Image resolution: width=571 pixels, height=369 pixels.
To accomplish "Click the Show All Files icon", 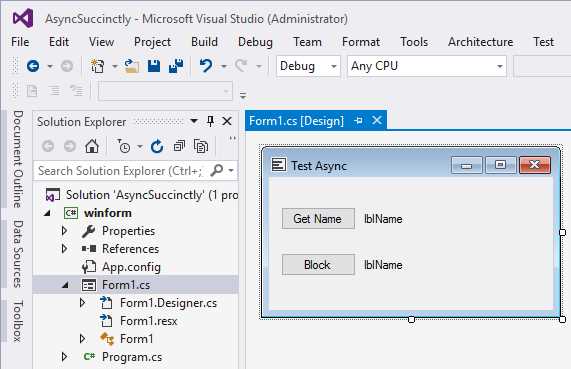I will pyautogui.click(x=201, y=146).
